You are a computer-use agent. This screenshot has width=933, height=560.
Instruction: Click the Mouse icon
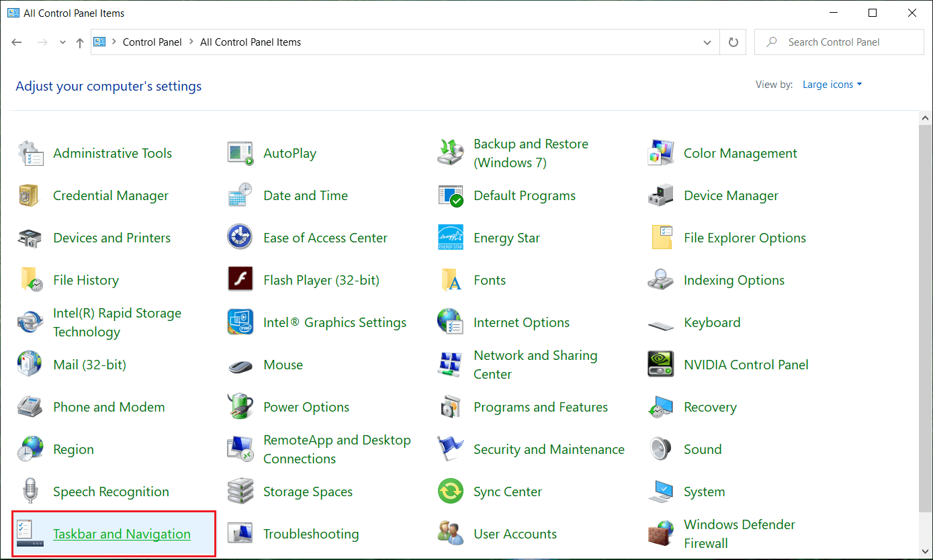coord(240,366)
